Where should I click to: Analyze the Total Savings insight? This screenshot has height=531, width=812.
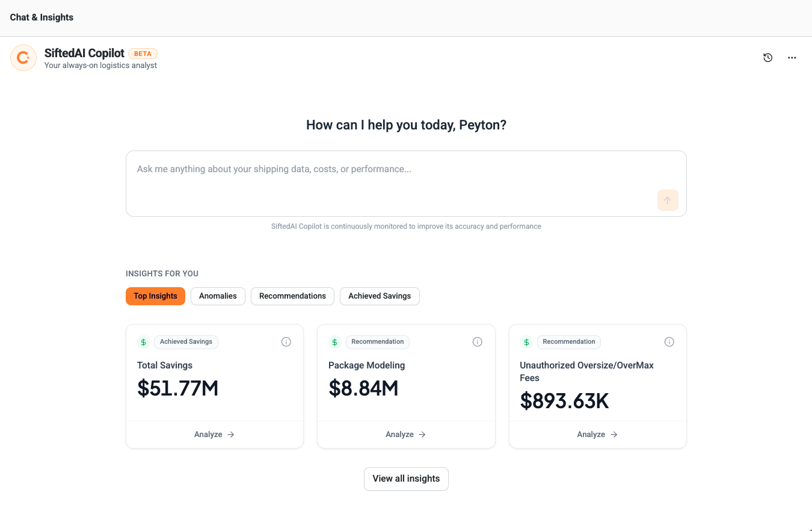(214, 435)
